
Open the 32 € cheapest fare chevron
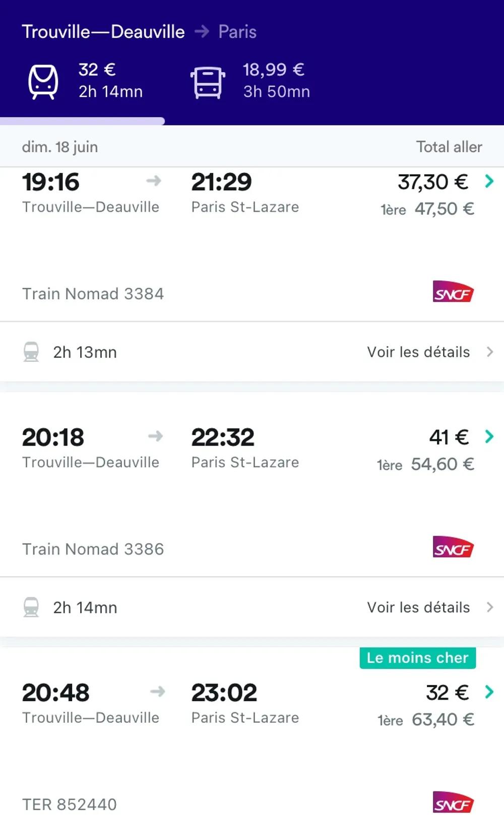(x=489, y=692)
